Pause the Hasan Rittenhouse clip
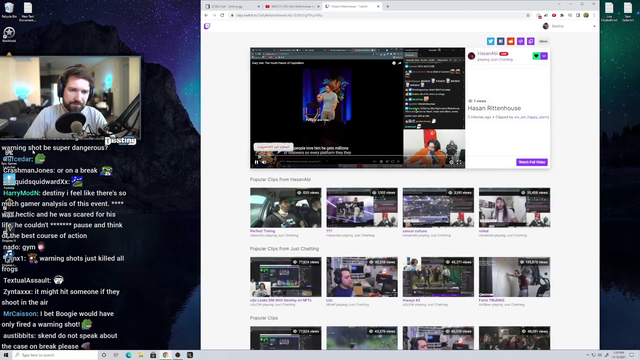The height and width of the screenshot is (360, 640). 256,162
